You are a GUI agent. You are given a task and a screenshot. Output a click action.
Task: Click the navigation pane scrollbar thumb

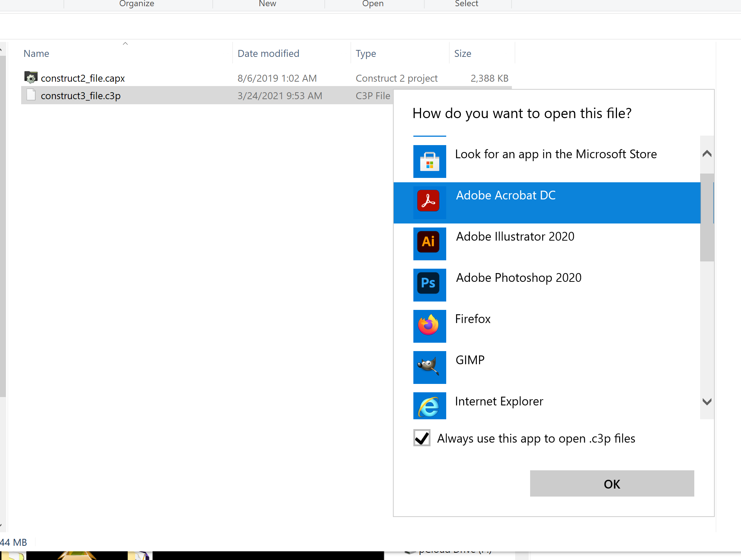pos(3,226)
